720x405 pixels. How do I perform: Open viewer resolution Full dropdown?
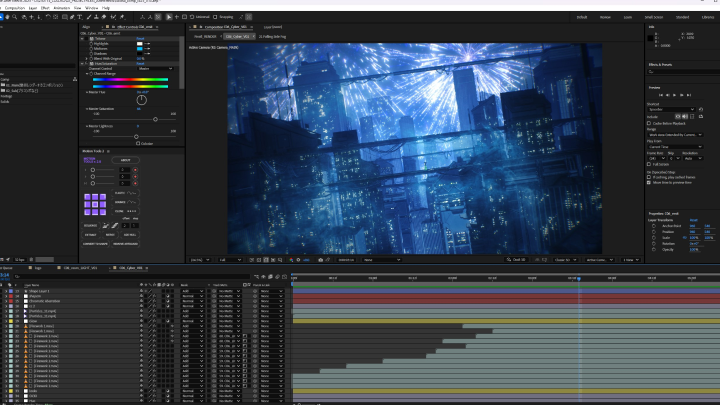[x=230, y=260]
